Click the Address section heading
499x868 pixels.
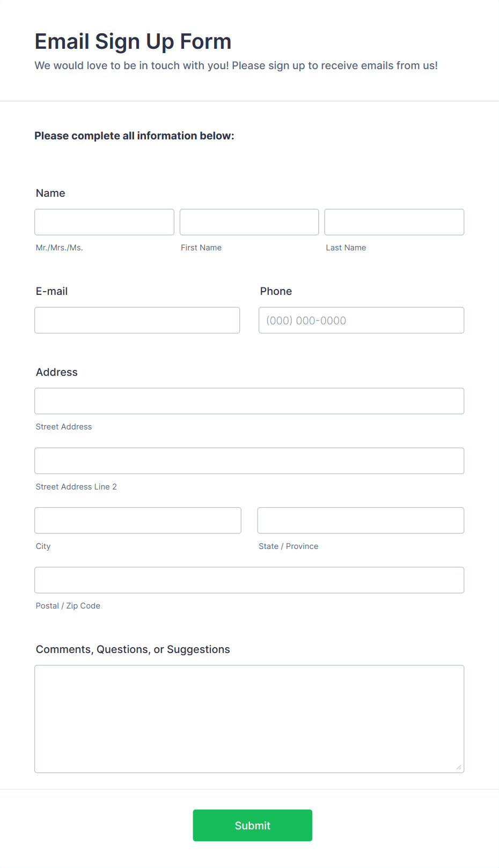56,372
